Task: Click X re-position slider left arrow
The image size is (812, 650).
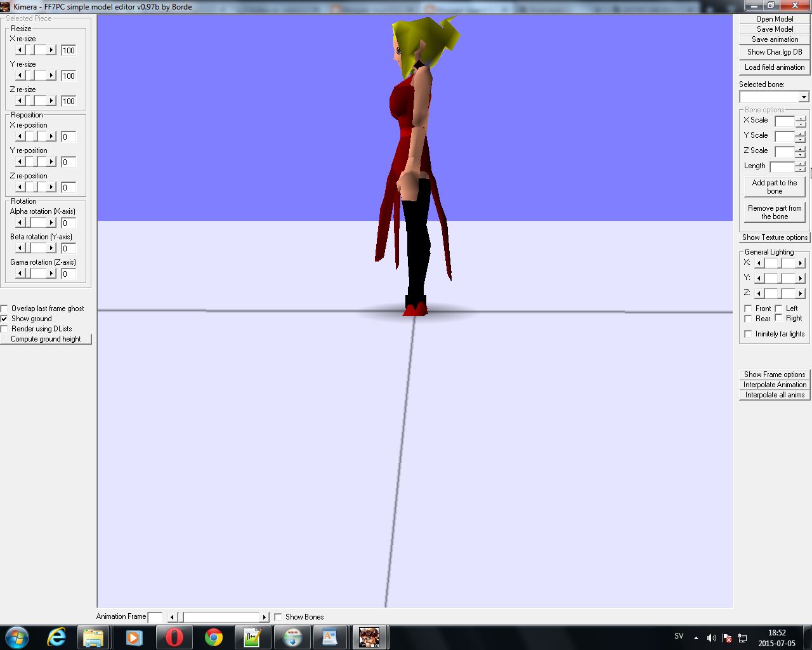Action: 20,136
